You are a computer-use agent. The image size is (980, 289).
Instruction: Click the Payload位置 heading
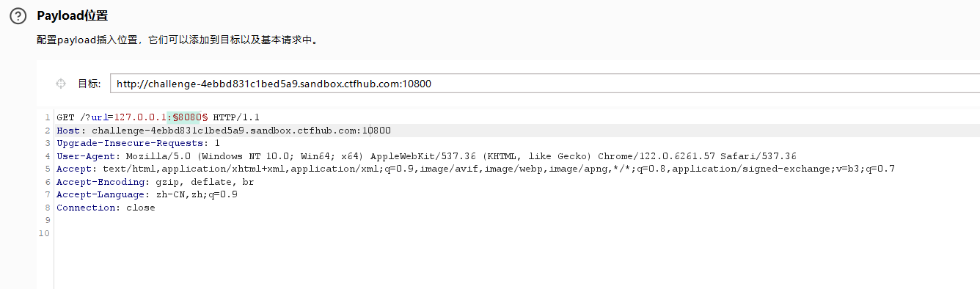[x=72, y=15]
